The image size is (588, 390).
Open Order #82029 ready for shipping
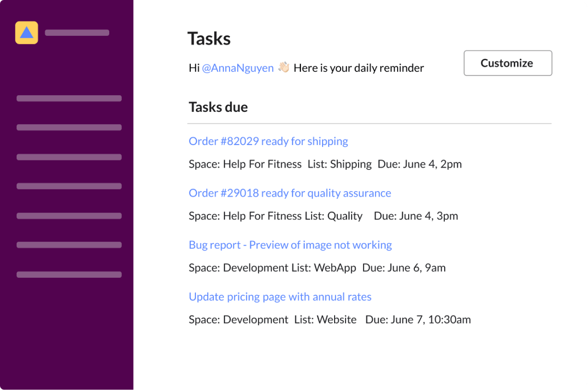coord(268,141)
